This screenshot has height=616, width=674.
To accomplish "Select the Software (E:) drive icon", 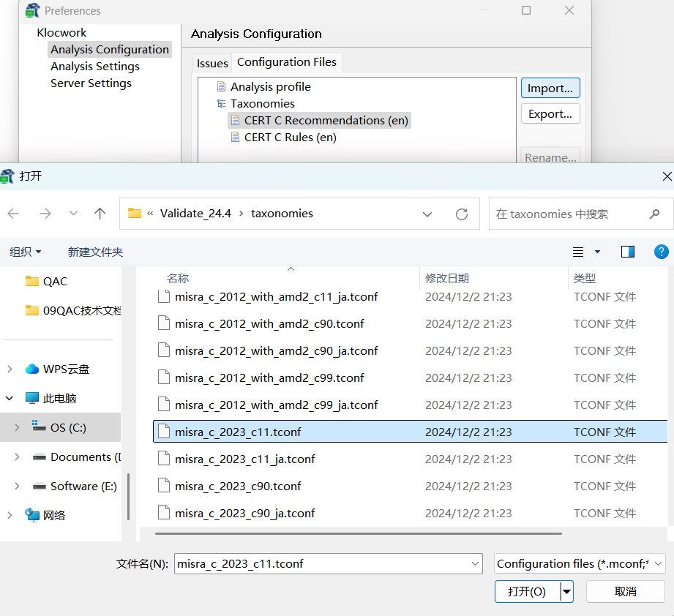I will pos(39,487).
